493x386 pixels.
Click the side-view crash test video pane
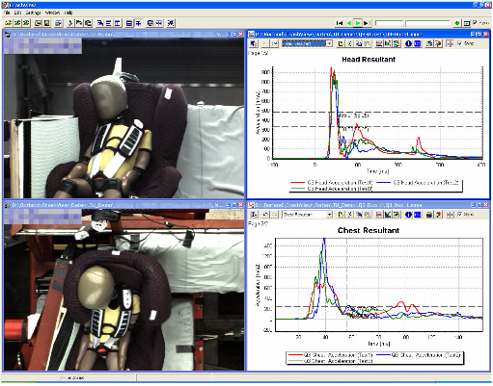pyautogui.click(x=124, y=118)
